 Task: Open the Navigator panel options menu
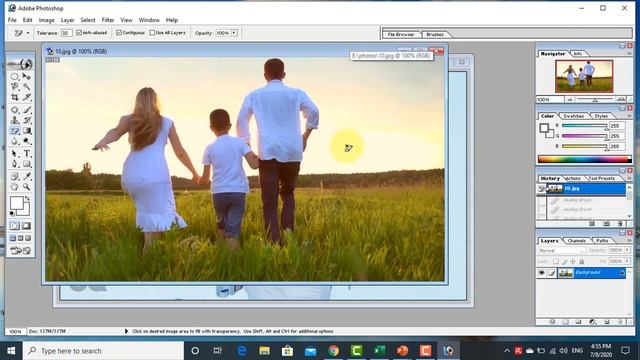(x=629, y=53)
